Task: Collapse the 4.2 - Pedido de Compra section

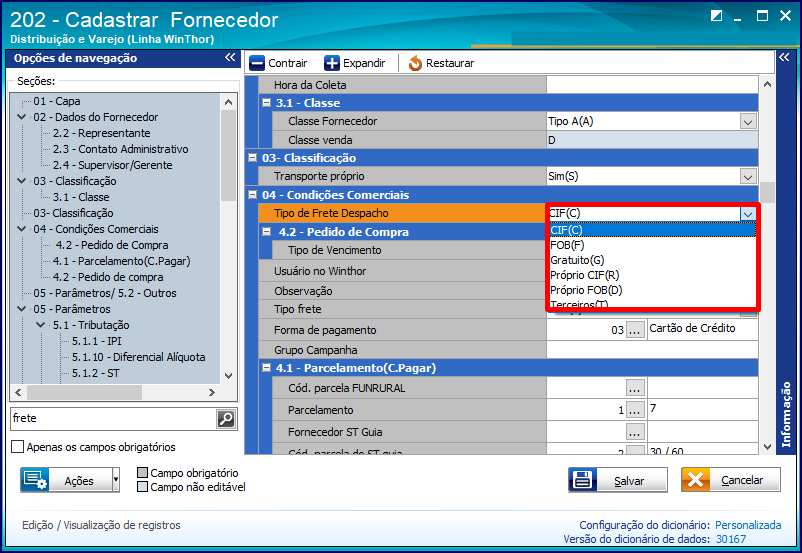Action: (x=266, y=231)
